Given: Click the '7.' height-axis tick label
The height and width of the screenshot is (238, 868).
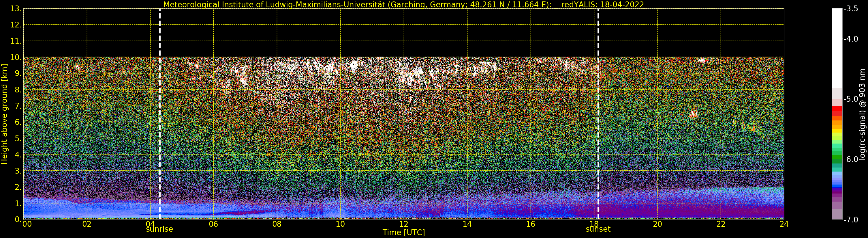Looking at the screenshot, I should (18, 106).
